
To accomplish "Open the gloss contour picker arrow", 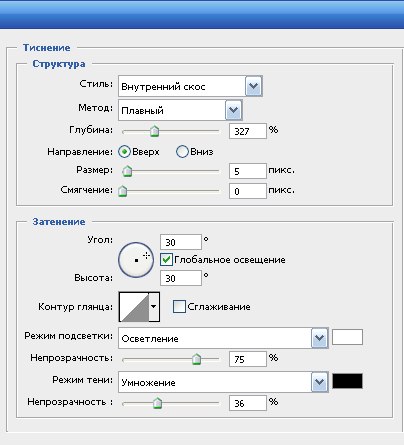I will (154, 307).
